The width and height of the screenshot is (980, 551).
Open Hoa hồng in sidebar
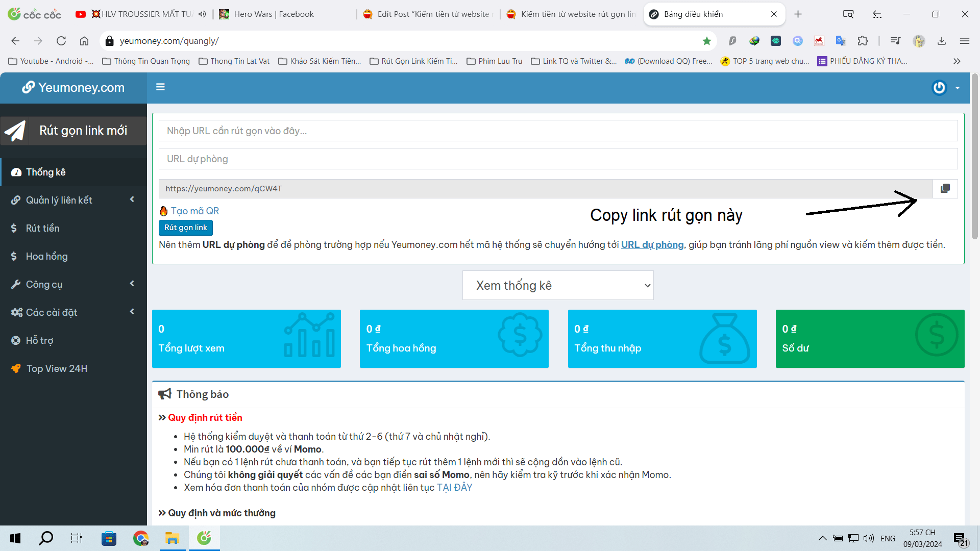click(73, 257)
